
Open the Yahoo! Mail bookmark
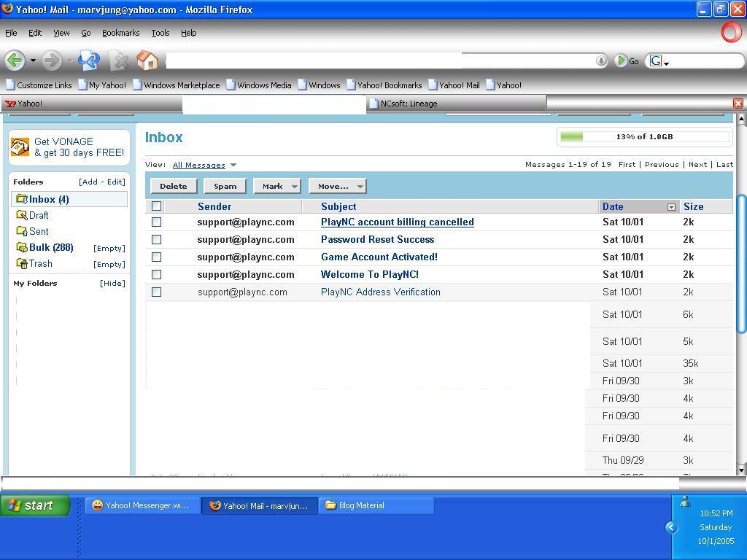[x=454, y=85]
